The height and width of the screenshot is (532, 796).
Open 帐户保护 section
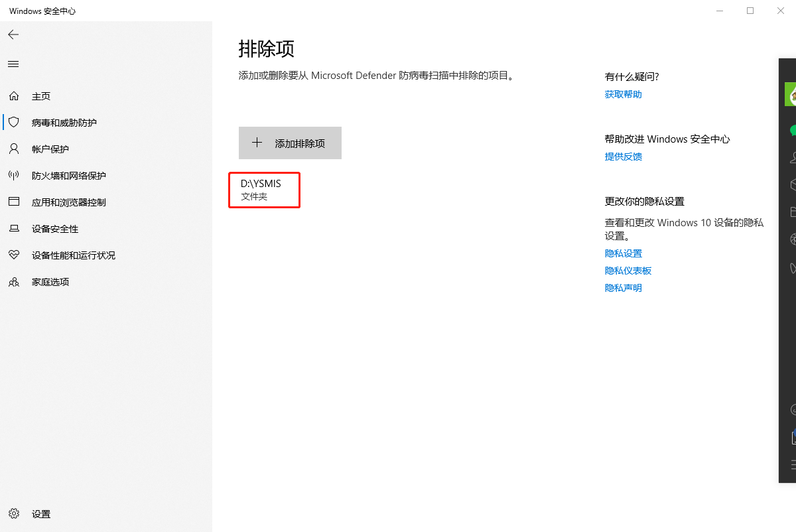pyautogui.click(x=106, y=149)
